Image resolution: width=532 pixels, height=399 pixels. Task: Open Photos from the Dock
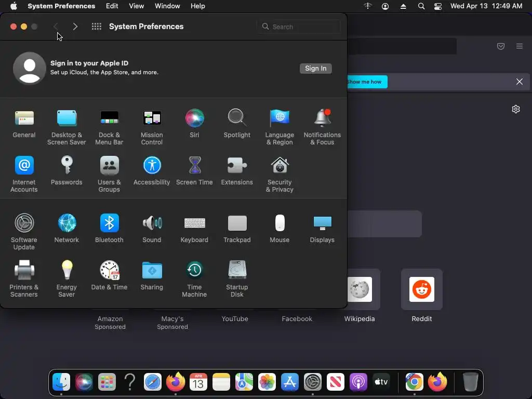(267, 382)
